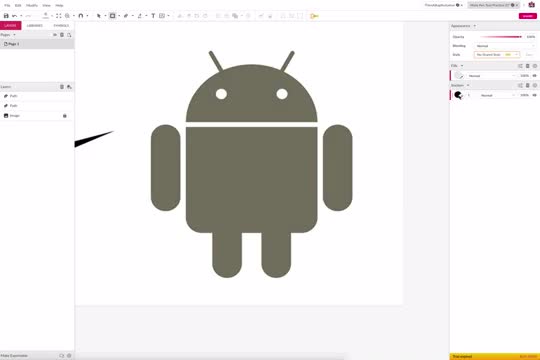Open the Blending mode dropdown
Image resolution: width=540 pixels, height=360 pixels.
(505, 46)
